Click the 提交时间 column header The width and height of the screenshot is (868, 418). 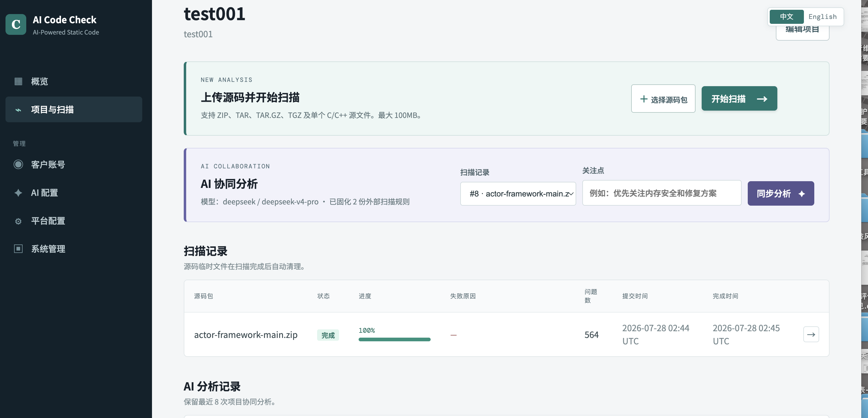(x=635, y=296)
